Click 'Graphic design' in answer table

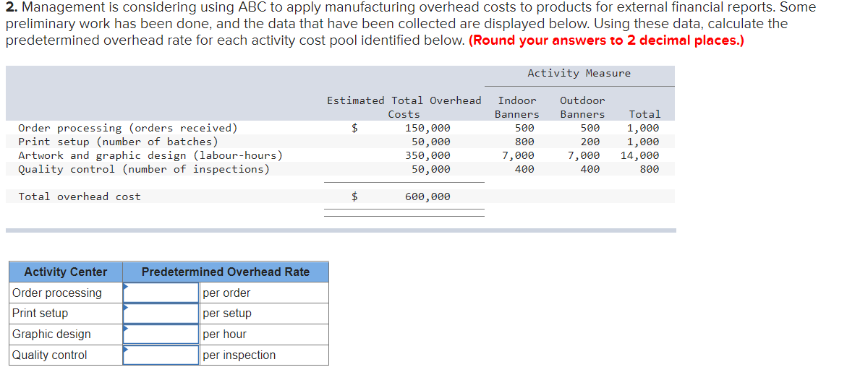point(51,334)
